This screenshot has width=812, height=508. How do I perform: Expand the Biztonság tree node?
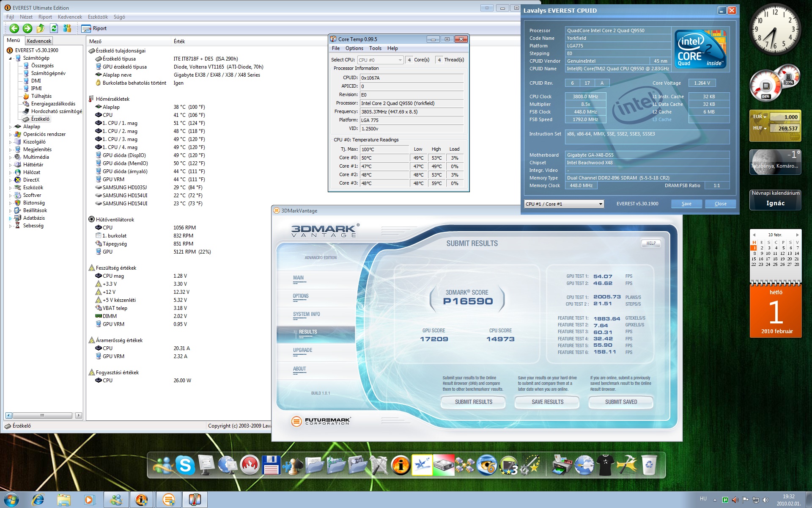11,203
